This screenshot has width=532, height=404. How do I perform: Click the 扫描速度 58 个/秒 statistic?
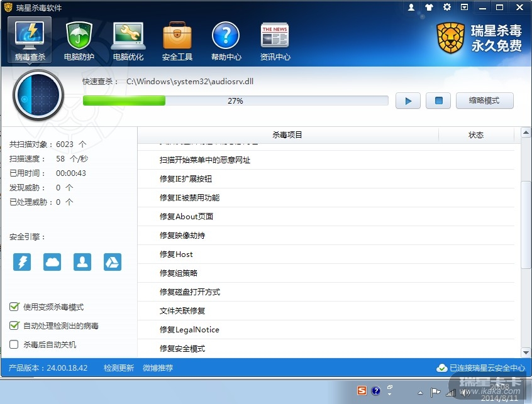pos(48,159)
